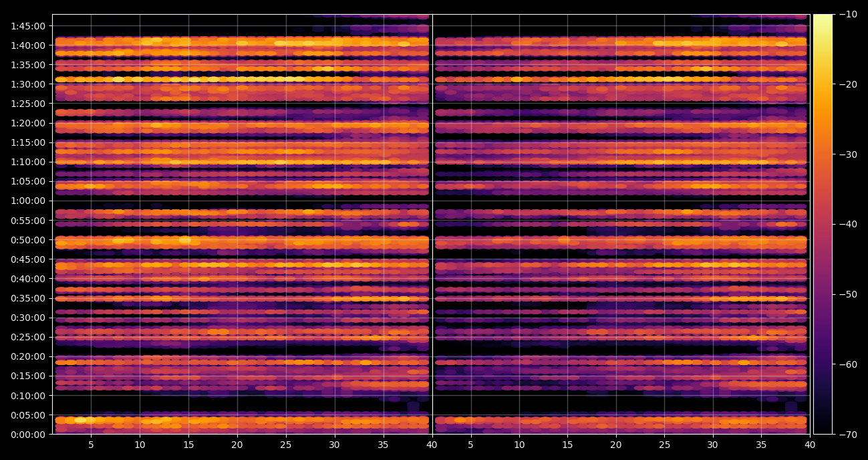Click the −10 colorbar tick label
This screenshot has height=460, width=868.
848,14
